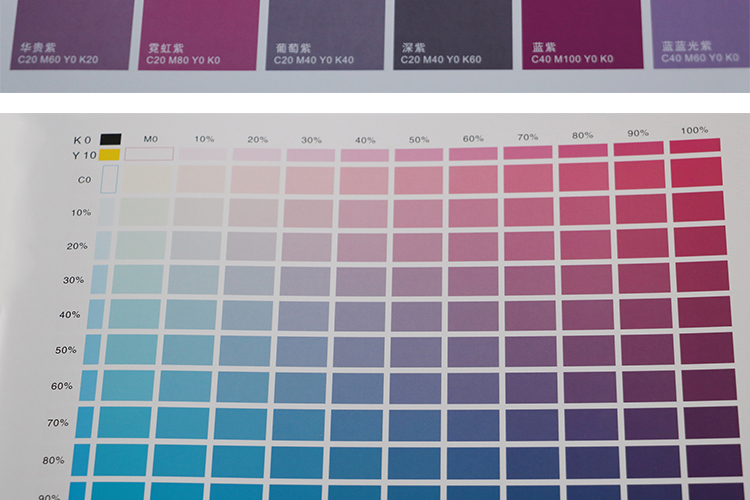The height and width of the screenshot is (500, 750).
Task: Choose the grid swatch at C70% and M80%
Action: pyautogui.click(x=593, y=424)
